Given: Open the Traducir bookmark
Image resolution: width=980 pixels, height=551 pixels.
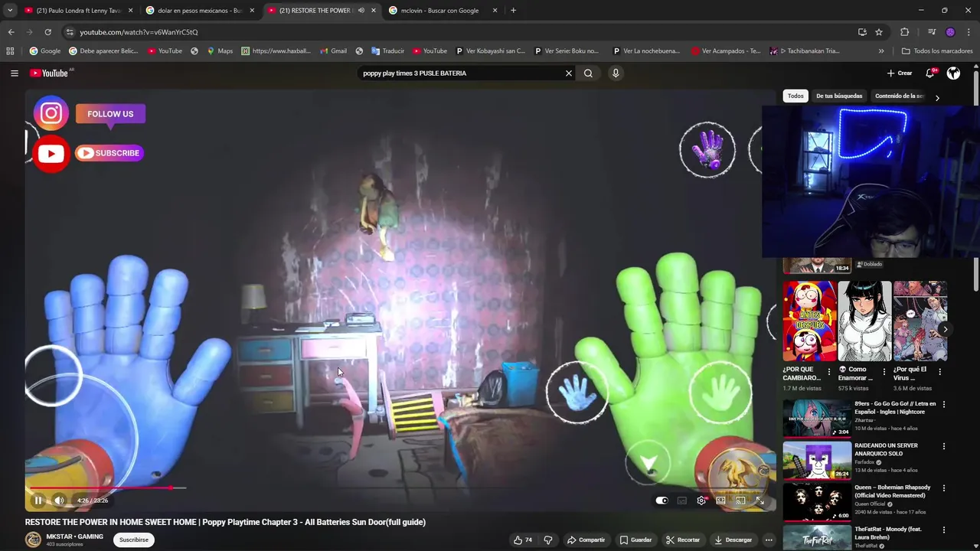Looking at the screenshot, I should click(x=388, y=51).
